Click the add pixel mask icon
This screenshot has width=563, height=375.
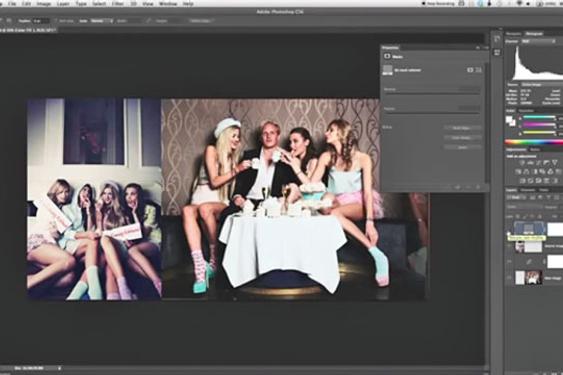[470, 70]
